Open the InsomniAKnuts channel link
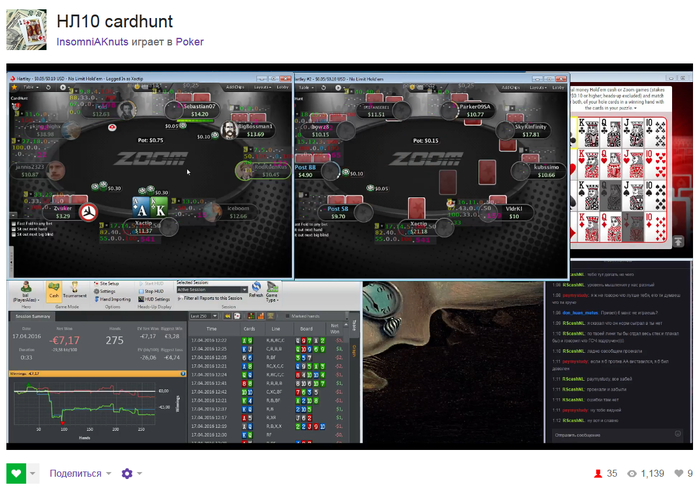 coord(92,42)
